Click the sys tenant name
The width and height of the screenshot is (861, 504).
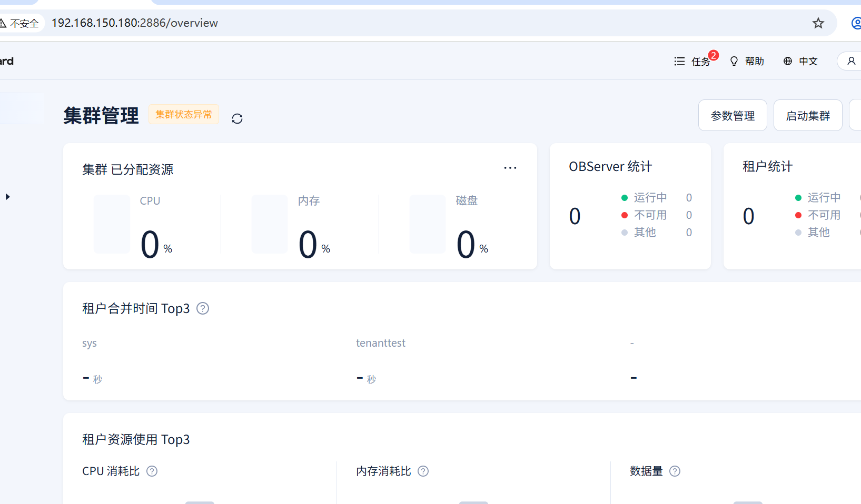pos(90,343)
